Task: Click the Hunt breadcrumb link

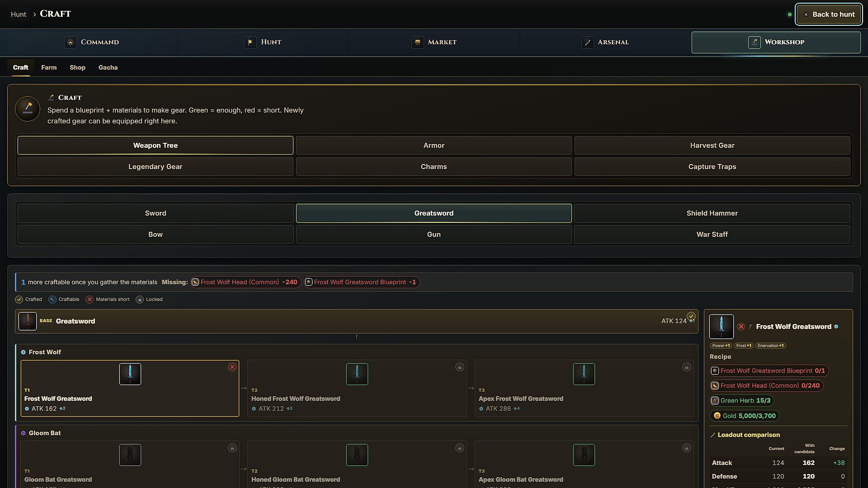Action: pyautogui.click(x=19, y=14)
